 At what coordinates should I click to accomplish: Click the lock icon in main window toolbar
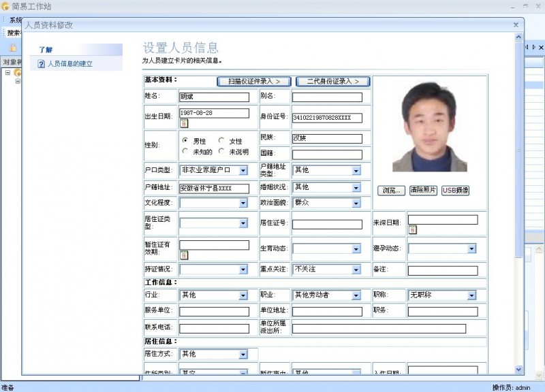pyautogui.click(x=13, y=48)
